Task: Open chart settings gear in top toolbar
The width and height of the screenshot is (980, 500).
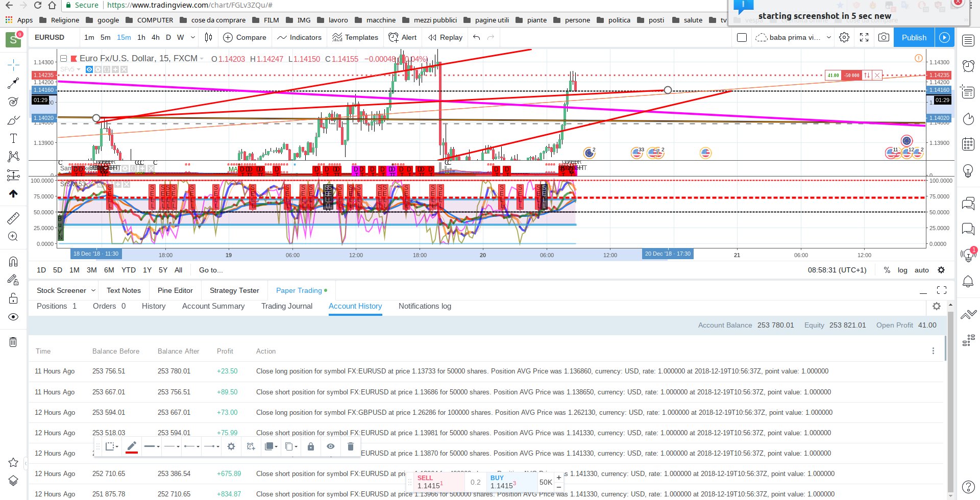Action: 844,37
